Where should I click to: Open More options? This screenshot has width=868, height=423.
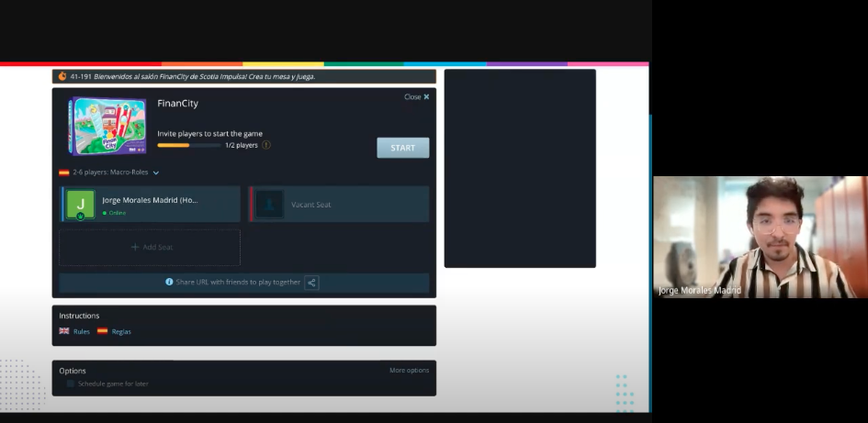point(409,371)
